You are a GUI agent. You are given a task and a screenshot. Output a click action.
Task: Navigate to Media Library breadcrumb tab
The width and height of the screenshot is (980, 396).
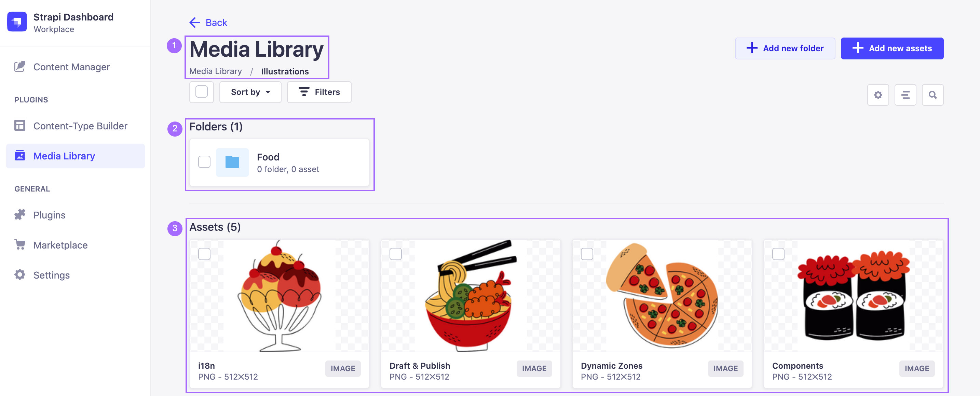[216, 70]
